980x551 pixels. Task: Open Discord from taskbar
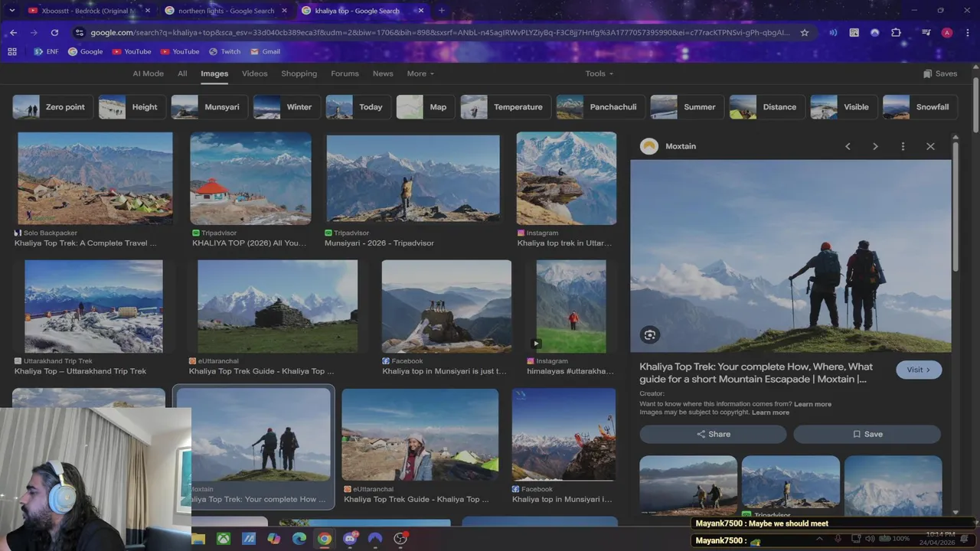click(x=350, y=539)
